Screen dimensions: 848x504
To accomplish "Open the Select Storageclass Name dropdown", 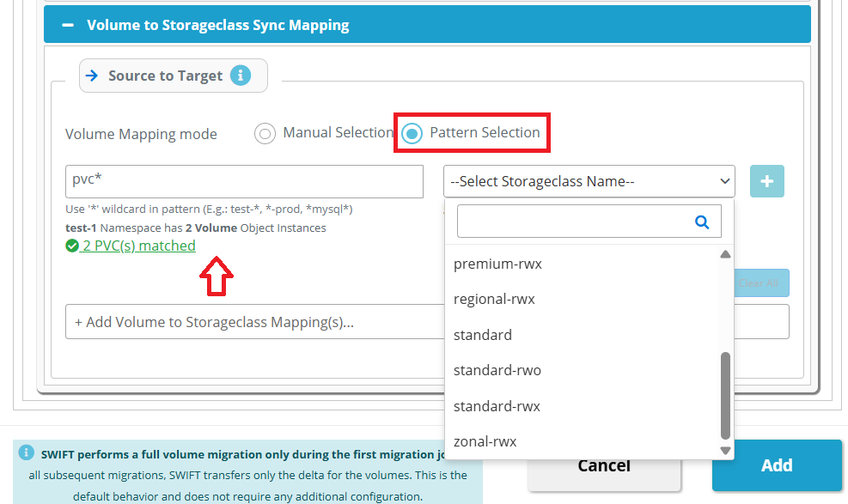I will [589, 181].
